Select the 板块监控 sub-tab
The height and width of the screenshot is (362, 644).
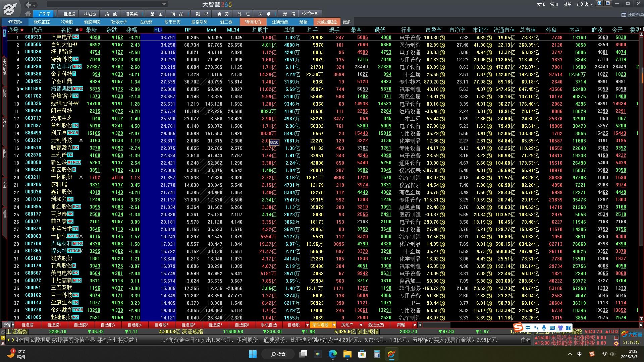[x=42, y=22]
